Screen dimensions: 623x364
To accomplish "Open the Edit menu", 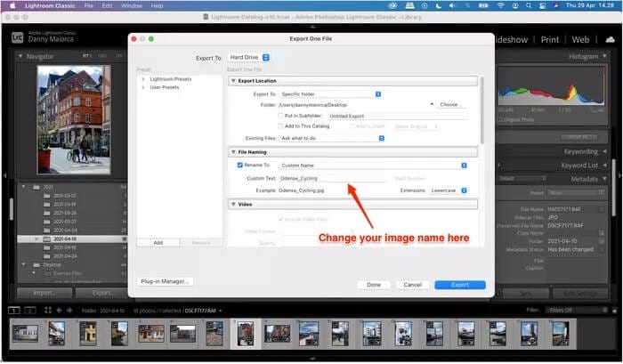I will tap(107, 5).
